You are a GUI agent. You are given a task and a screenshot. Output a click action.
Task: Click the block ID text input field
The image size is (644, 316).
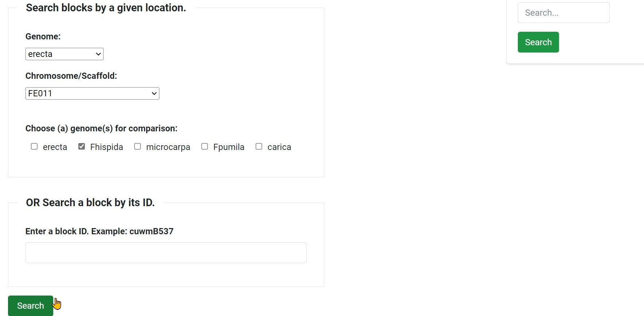166,253
